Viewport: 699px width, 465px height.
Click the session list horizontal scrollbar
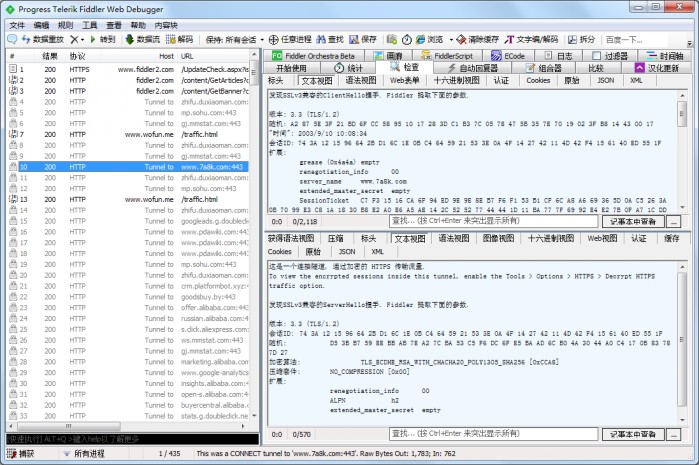pos(127,426)
